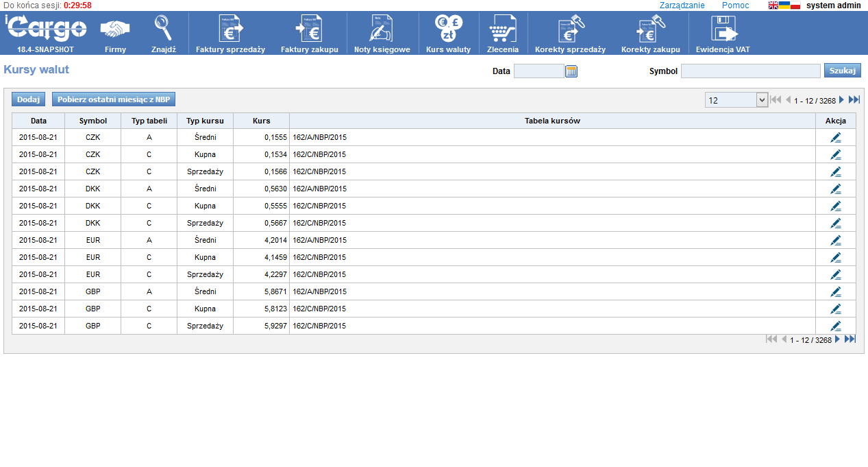Switch language to English flag
This screenshot has height=467, width=868.
tap(773, 5)
